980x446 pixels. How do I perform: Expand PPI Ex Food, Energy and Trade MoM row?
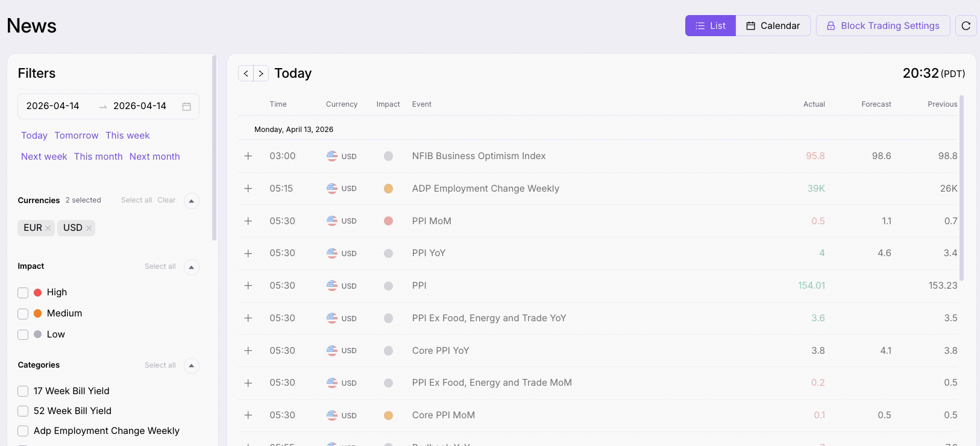[248, 383]
